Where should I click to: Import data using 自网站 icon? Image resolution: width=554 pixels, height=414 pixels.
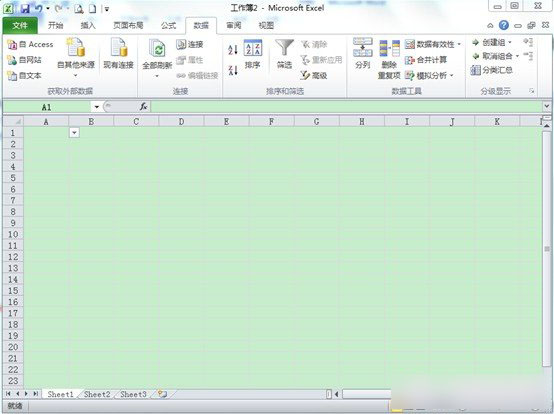pyautogui.click(x=12, y=60)
